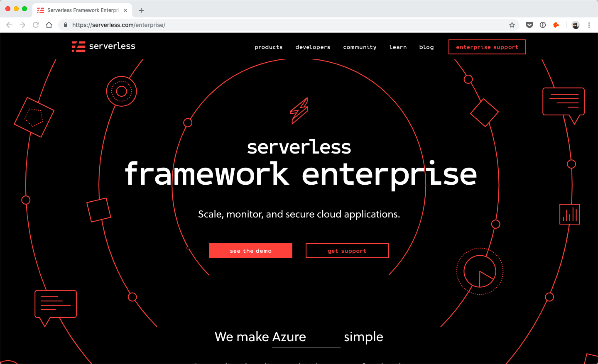
Task: Open a new browser tab
Action: pos(141,10)
